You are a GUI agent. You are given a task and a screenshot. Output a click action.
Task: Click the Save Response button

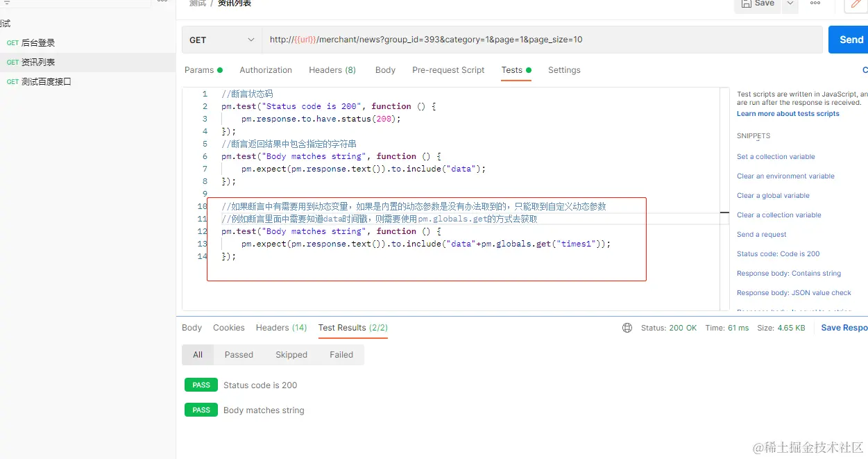[844, 328]
